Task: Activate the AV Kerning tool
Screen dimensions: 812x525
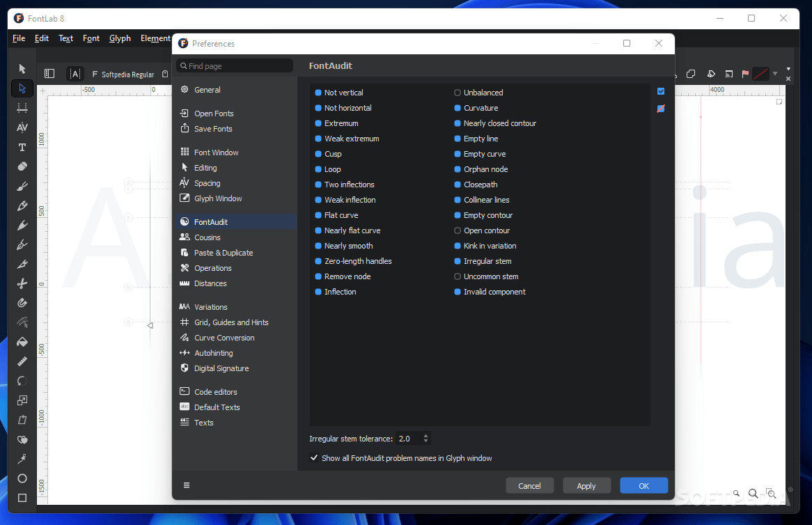Action: [22, 127]
